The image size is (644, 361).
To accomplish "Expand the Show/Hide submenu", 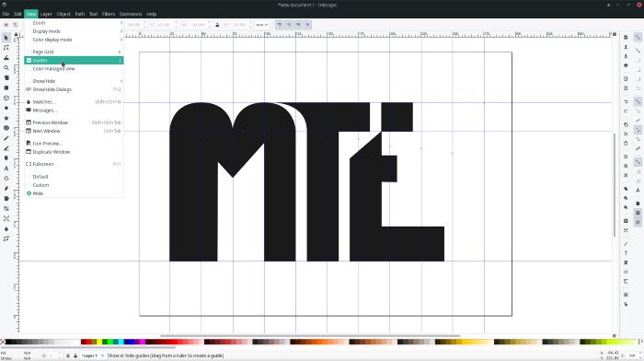I will coord(74,81).
